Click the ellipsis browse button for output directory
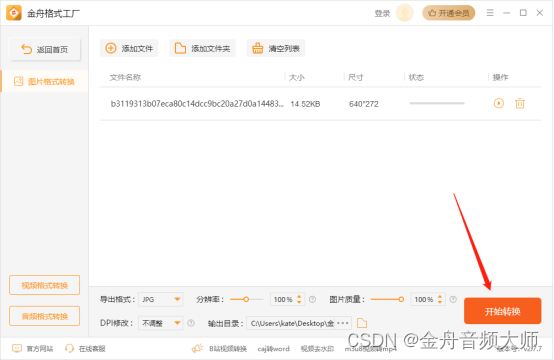The image size is (554, 360). coord(343,323)
